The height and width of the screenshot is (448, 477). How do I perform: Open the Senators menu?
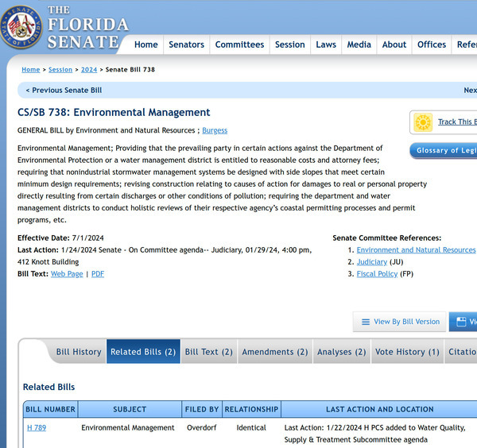[187, 44]
